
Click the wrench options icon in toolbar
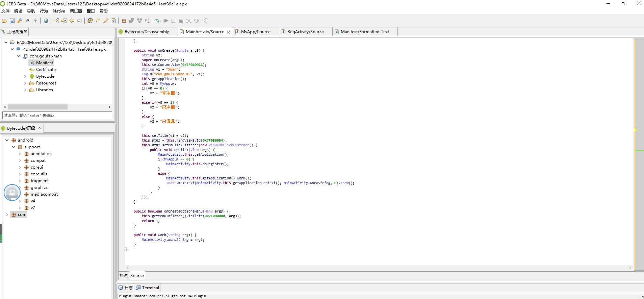tap(20, 21)
